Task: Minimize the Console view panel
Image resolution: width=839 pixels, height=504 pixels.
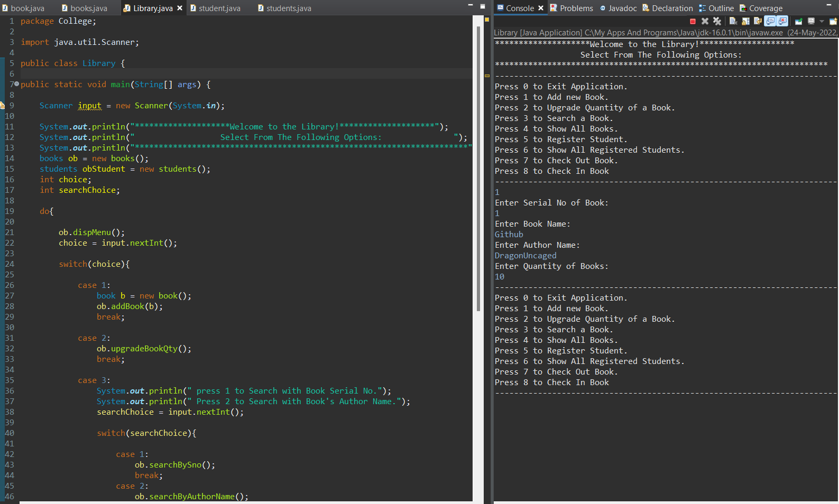Action: click(829, 5)
